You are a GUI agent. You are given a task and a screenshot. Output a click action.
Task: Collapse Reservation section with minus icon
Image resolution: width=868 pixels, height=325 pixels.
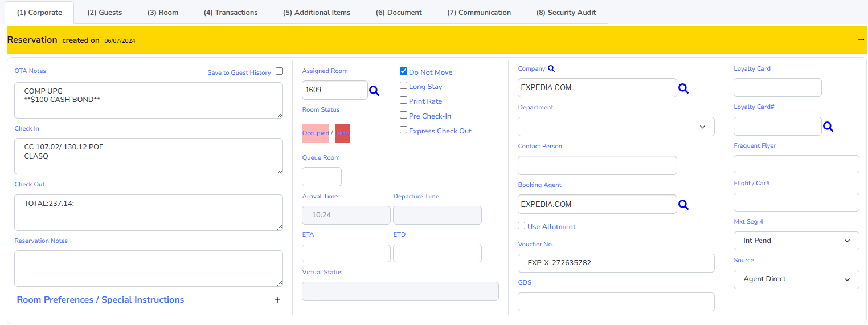click(861, 40)
